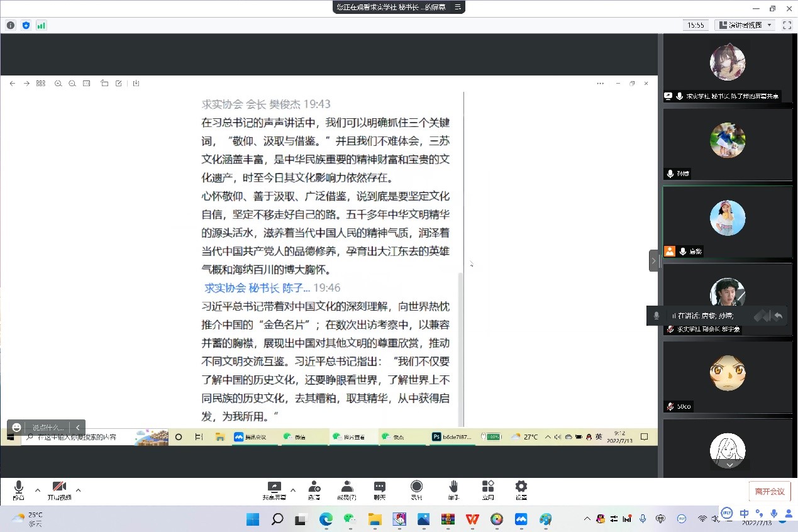Toggle fullscreen mode at top right

[x=787, y=25]
